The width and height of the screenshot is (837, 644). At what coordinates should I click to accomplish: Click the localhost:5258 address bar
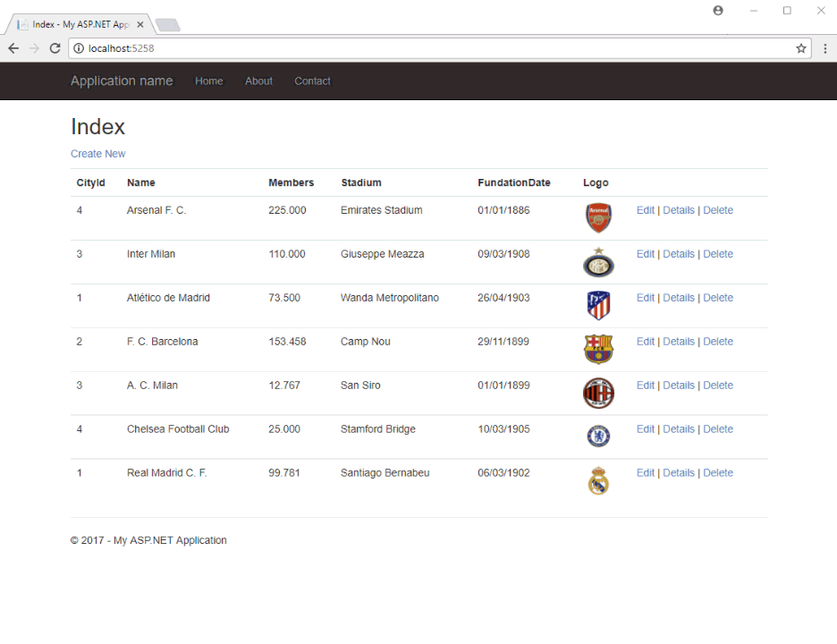[440, 48]
